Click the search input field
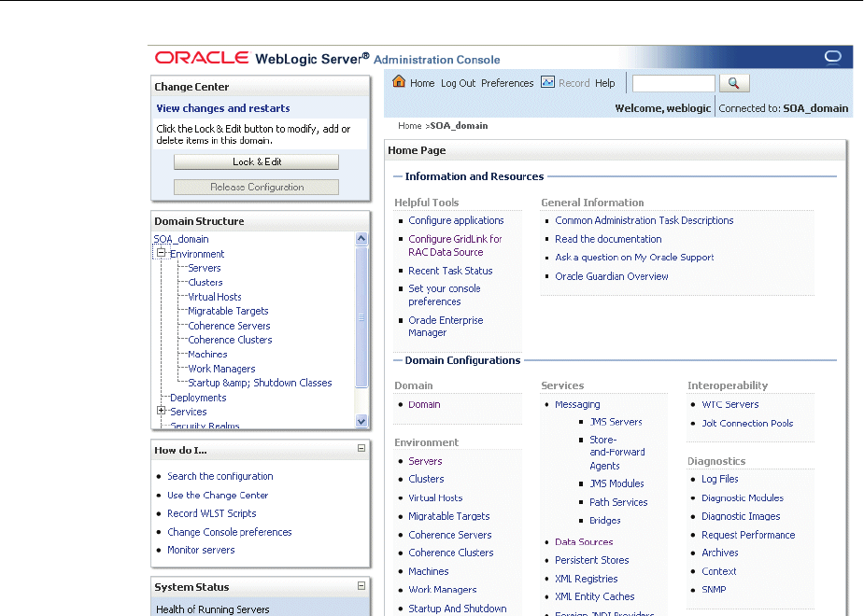864x616 pixels. point(673,83)
